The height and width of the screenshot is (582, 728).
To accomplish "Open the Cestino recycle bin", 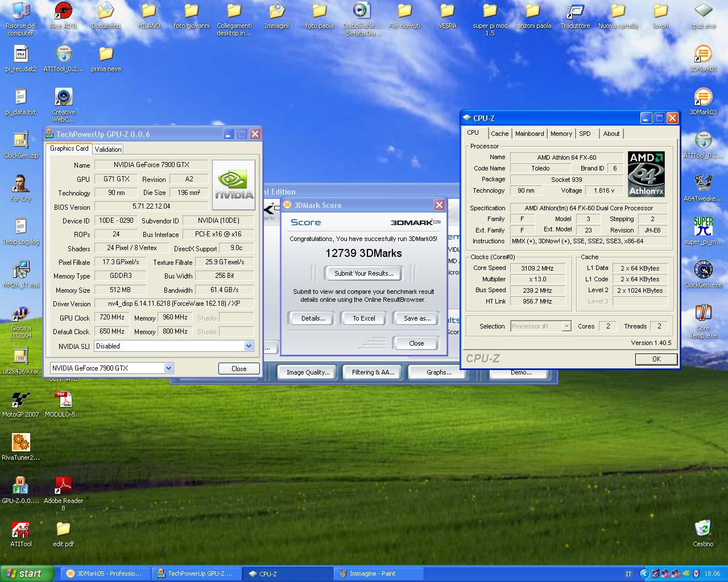I will (703, 533).
